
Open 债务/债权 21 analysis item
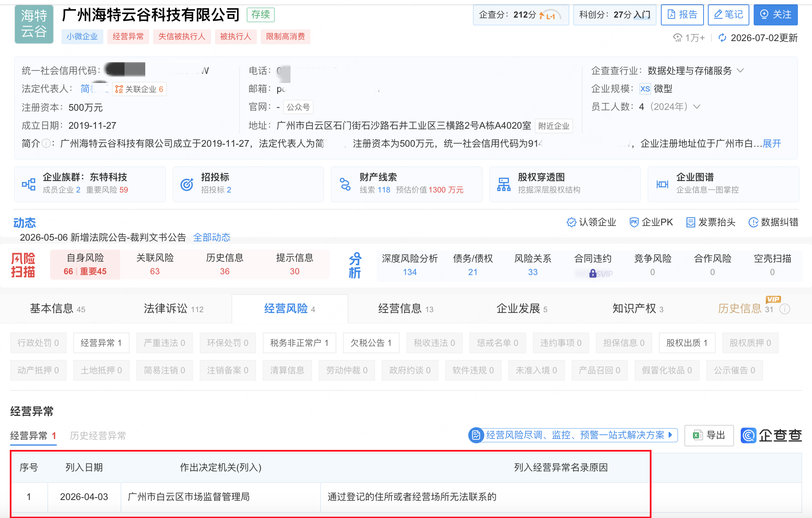point(473,265)
